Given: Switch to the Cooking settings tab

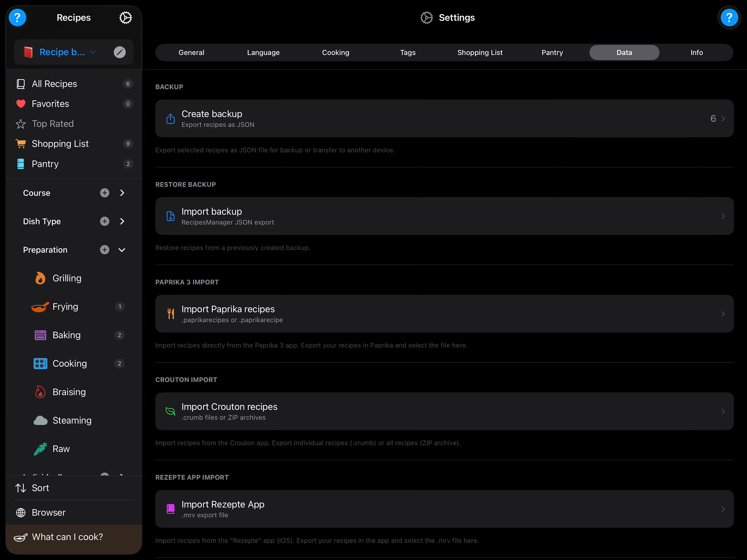Looking at the screenshot, I should pyautogui.click(x=336, y=52).
